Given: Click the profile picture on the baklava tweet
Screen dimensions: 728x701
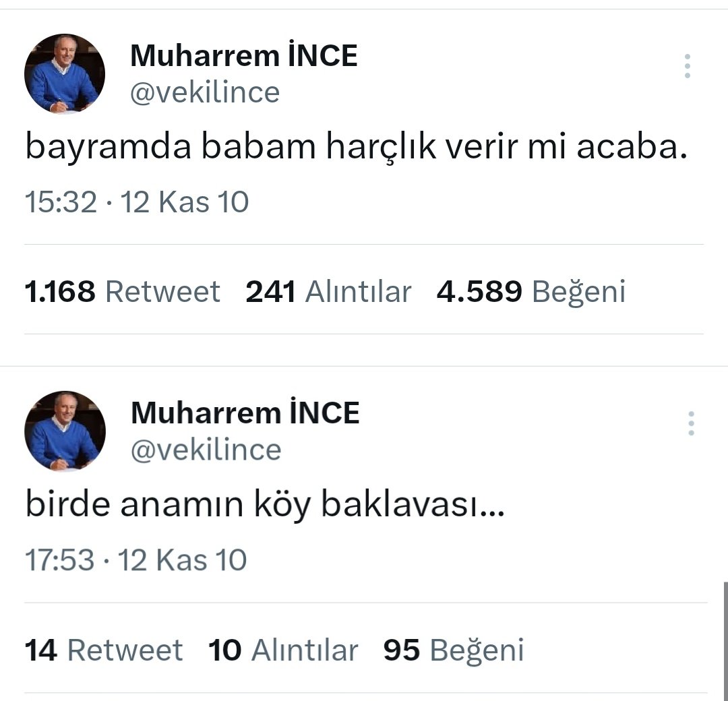Looking at the screenshot, I should pos(64,431).
